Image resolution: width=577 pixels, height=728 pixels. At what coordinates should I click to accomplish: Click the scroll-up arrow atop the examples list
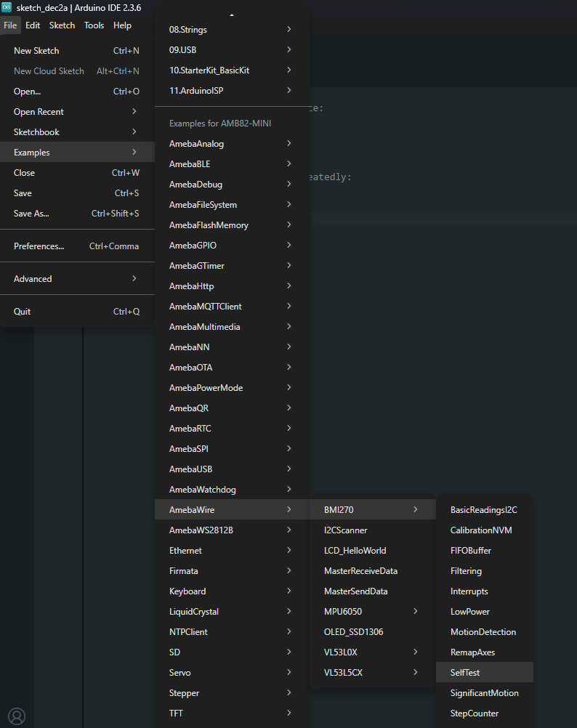(232, 15)
